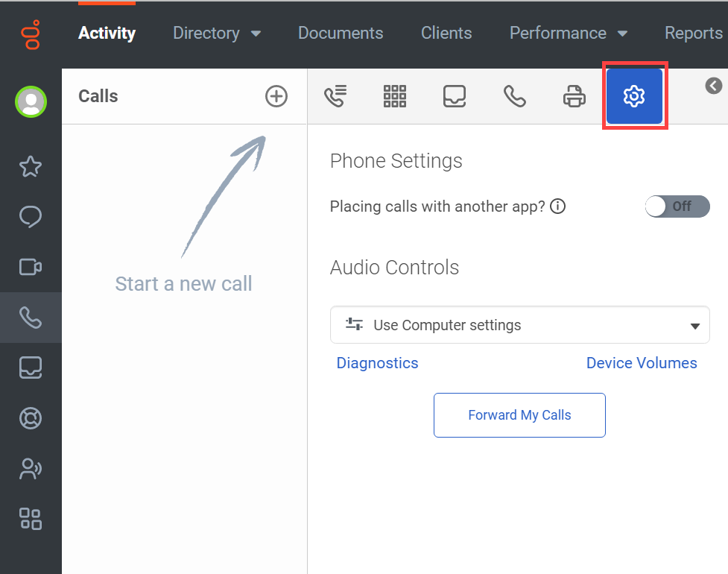Click the Forward My Calls button

(x=519, y=415)
